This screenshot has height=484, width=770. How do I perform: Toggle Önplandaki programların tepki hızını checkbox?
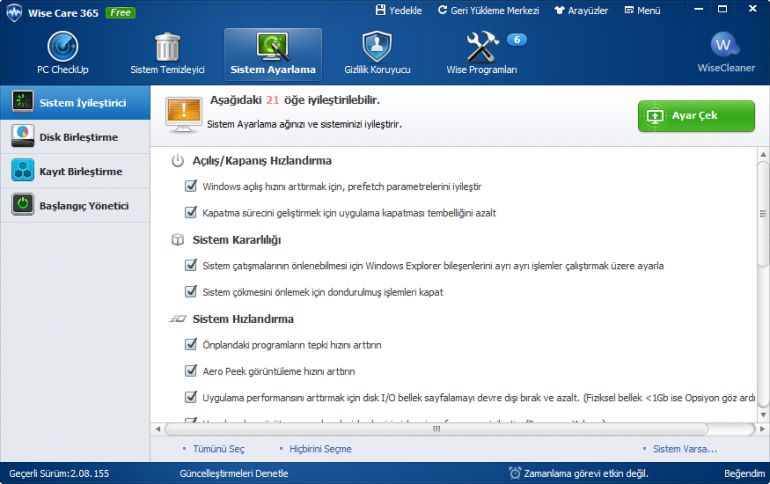[x=191, y=345]
